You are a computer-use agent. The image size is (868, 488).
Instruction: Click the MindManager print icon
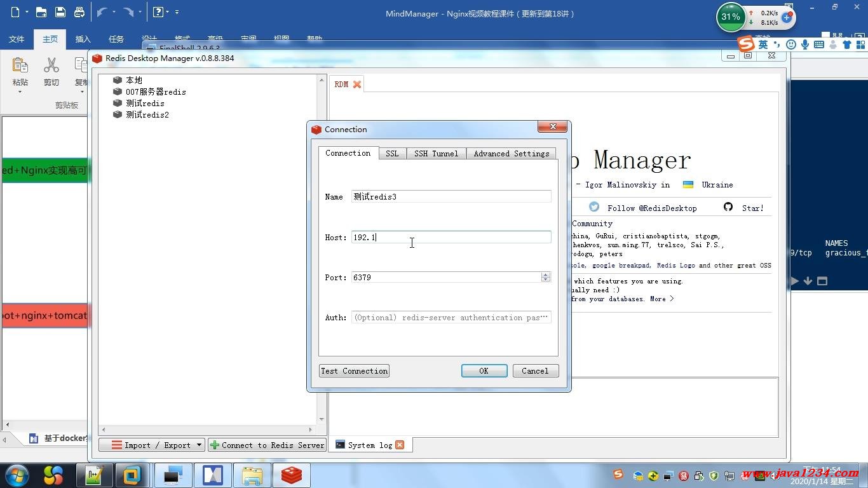tap(79, 12)
